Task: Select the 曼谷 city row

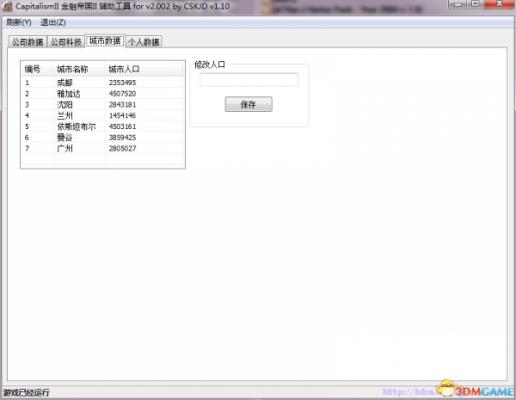Action: click(103, 137)
